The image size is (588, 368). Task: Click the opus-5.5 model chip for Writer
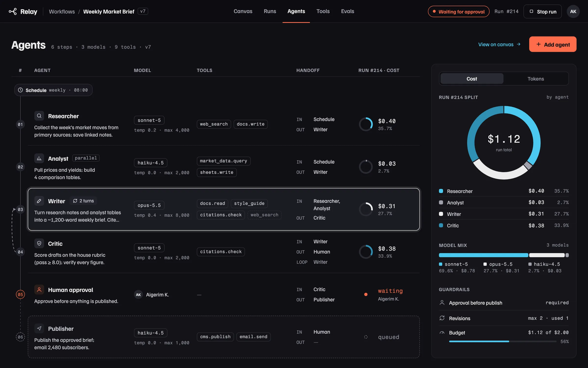[149, 205]
